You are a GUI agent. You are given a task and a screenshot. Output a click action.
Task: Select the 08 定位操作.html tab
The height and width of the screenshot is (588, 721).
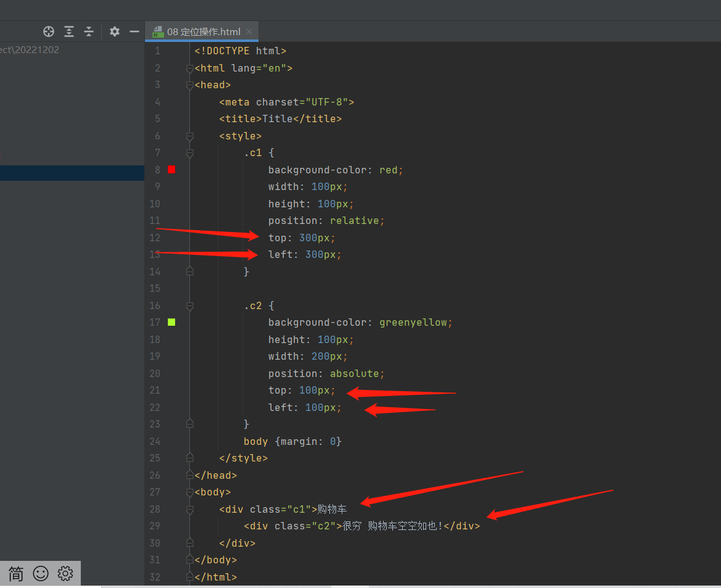pyautogui.click(x=202, y=31)
